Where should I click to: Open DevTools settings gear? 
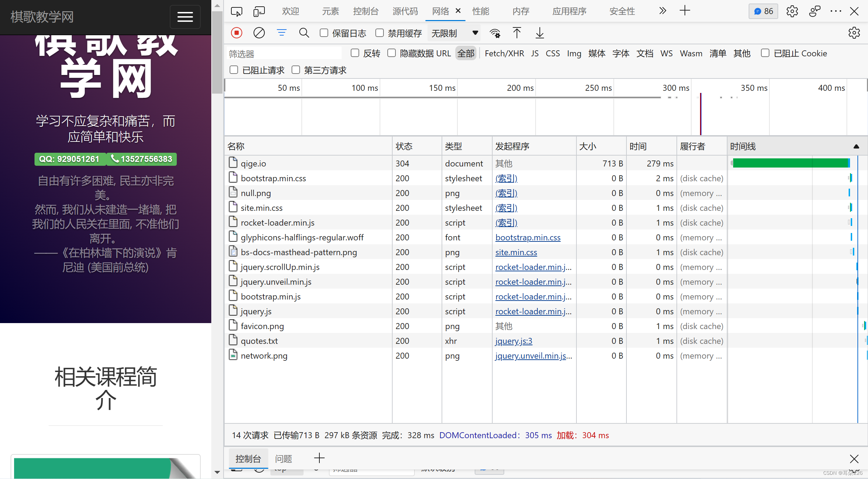[x=792, y=11]
